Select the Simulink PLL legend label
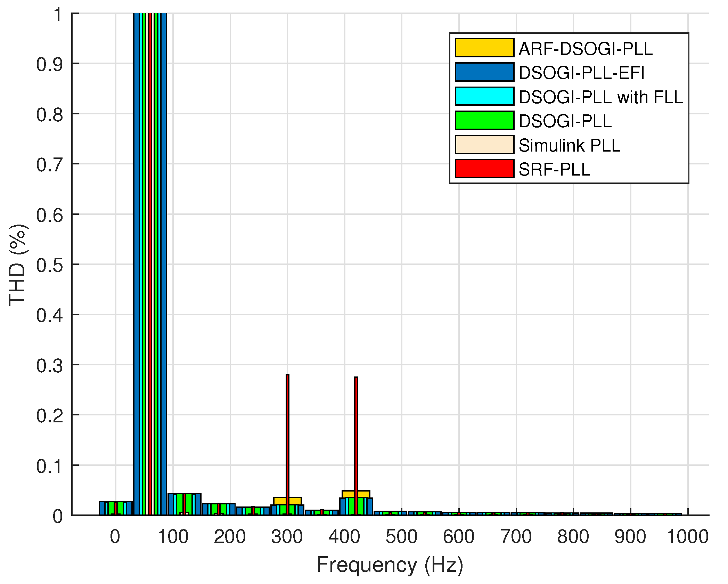The height and width of the screenshot is (584, 728). (x=569, y=145)
